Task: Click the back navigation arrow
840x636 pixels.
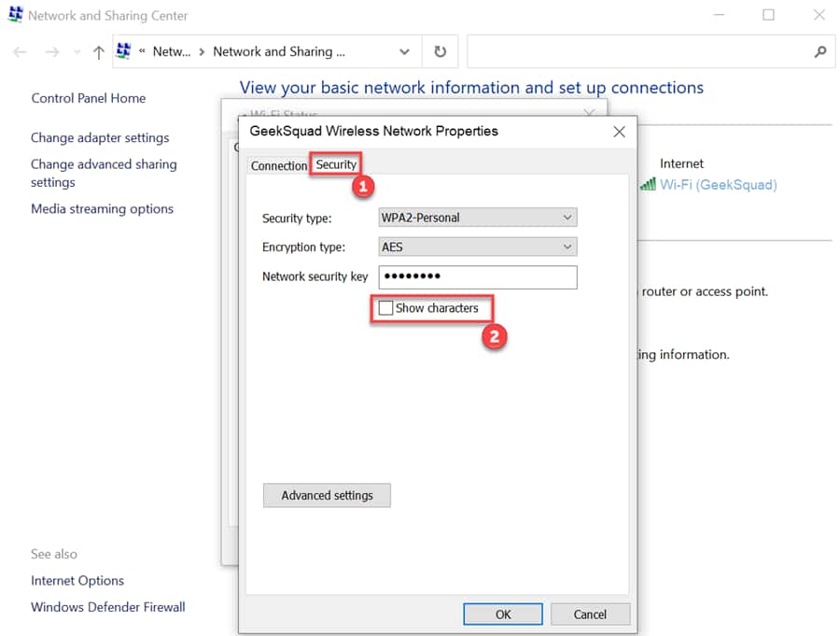Action: [20, 52]
